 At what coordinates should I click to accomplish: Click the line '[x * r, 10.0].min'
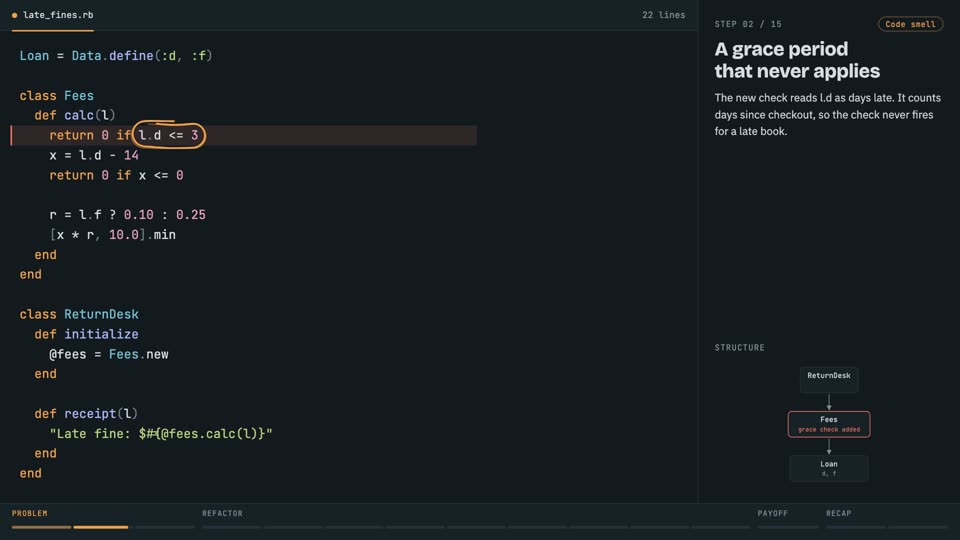click(x=113, y=234)
